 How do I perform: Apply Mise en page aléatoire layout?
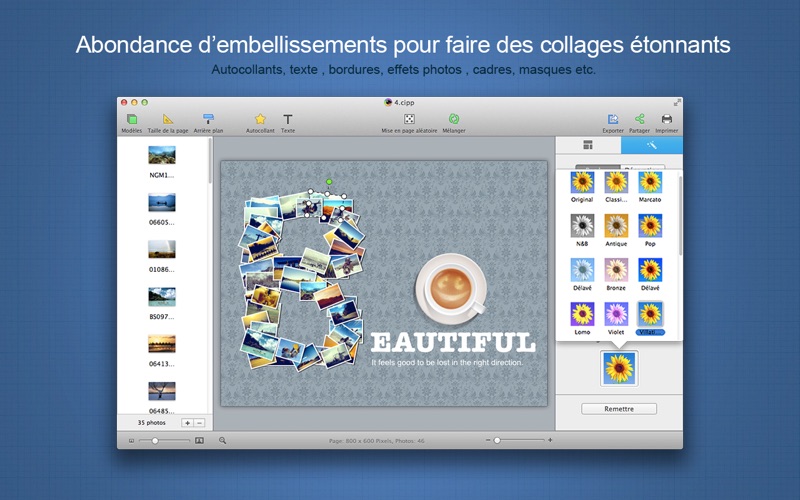[x=409, y=123]
